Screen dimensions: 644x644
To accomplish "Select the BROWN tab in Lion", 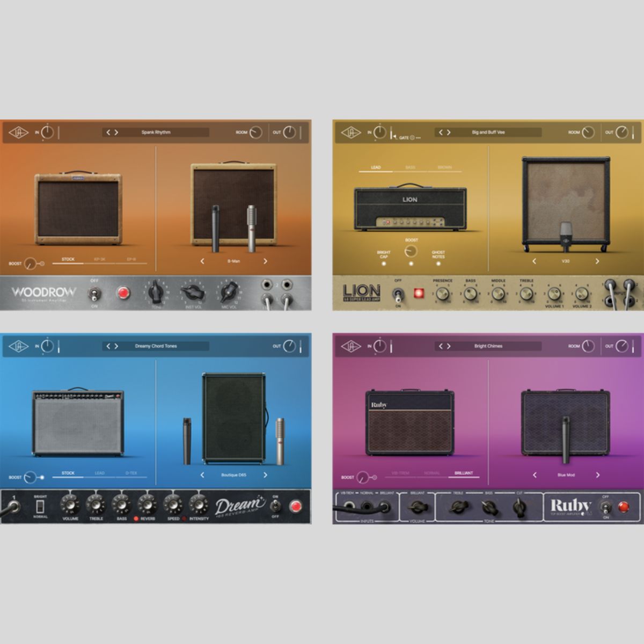I will tap(444, 167).
